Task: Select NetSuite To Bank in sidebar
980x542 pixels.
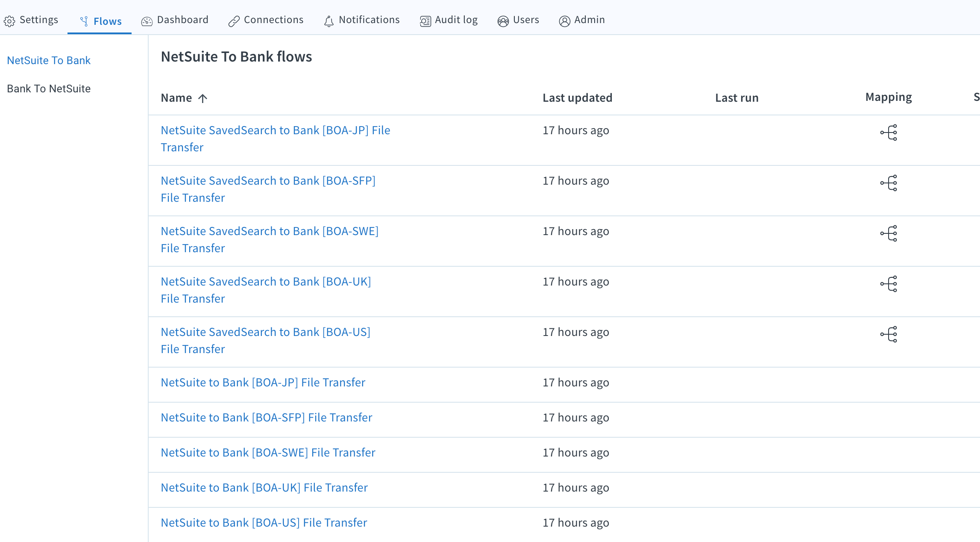Action: coord(49,60)
